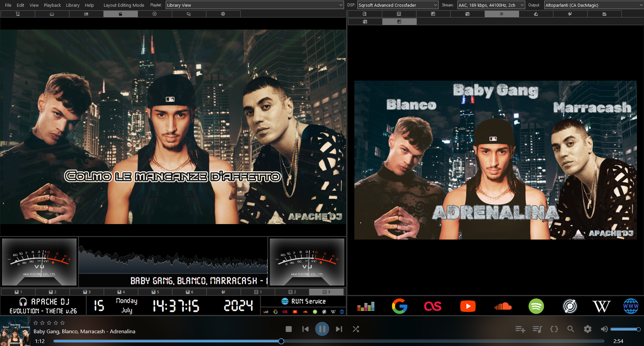Click the 1:12 elapsed time label
This screenshot has width=644, height=346.
(40, 341)
